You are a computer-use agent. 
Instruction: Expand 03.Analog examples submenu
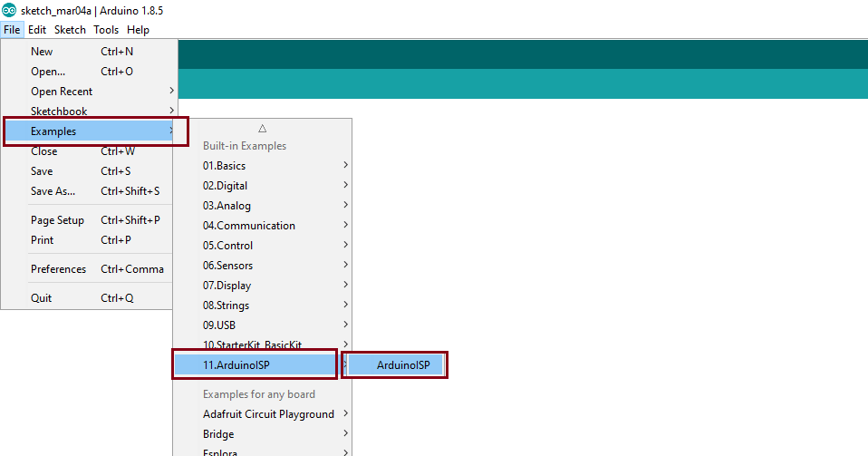(x=263, y=206)
